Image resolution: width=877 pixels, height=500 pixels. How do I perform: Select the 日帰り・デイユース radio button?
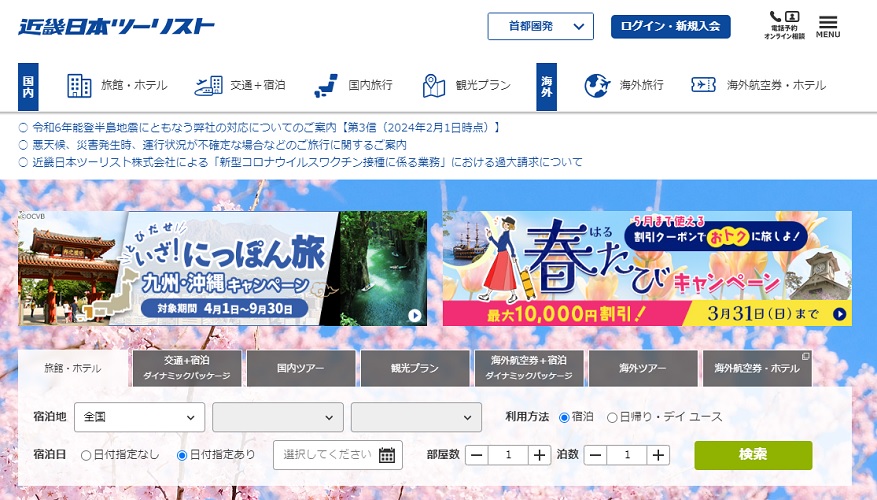click(x=612, y=417)
